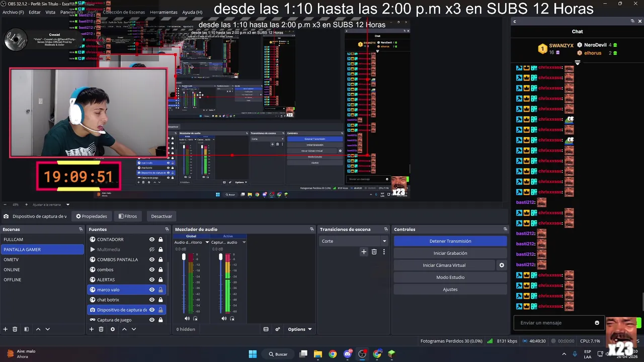Viewport: 644px width, 362px height.
Task: Hide the CONTADORR source
Action: point(151,239)
